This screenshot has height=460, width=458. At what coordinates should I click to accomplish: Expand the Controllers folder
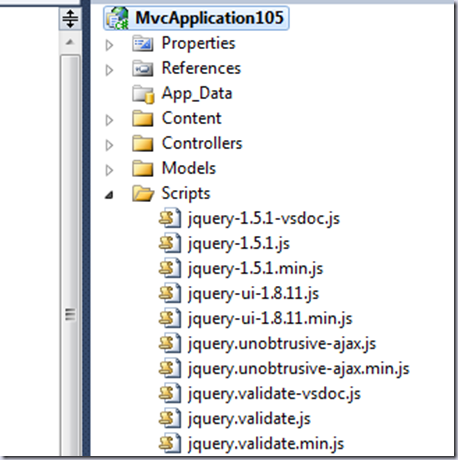pyautogui.click(x=109, y=145)
